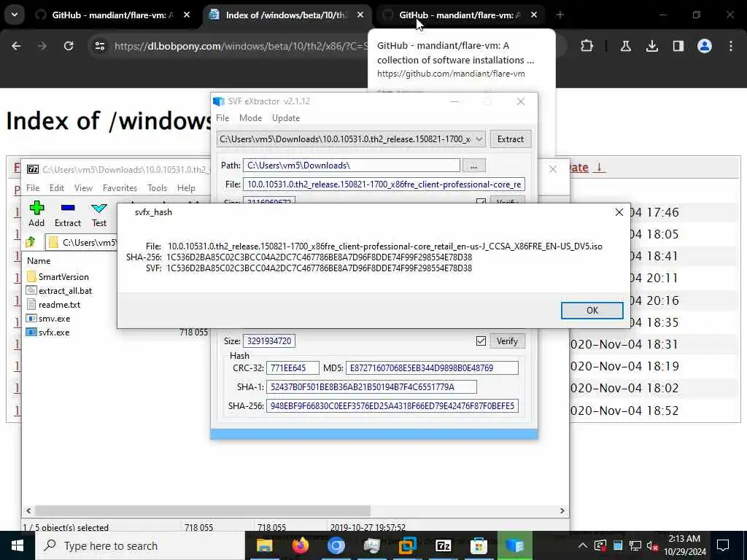Show hidden system tray icons chevron

[582, 545]
